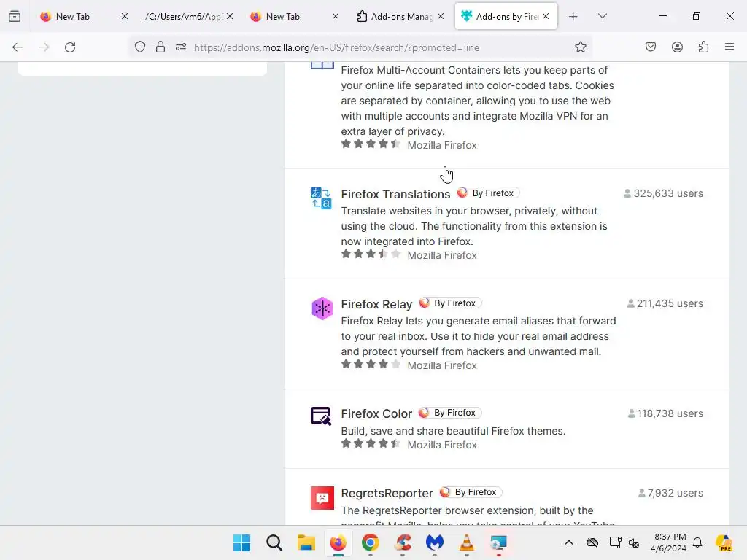747x560 pixels.
Task: Click By Firefox badge next to RegretsReporter
Action: [471, 492]
